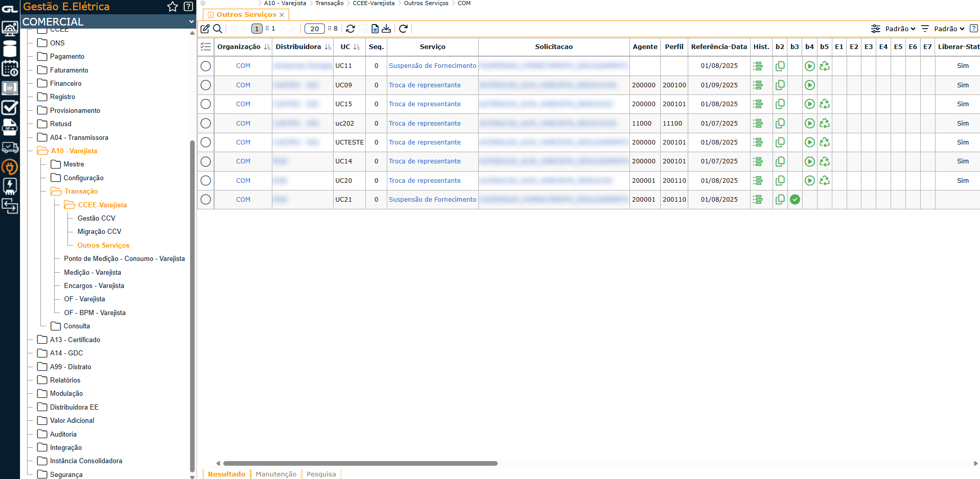This screenshot has height=479, width=980.
Task: Switch to the Manutenção tab
Action: pos(276,474)
